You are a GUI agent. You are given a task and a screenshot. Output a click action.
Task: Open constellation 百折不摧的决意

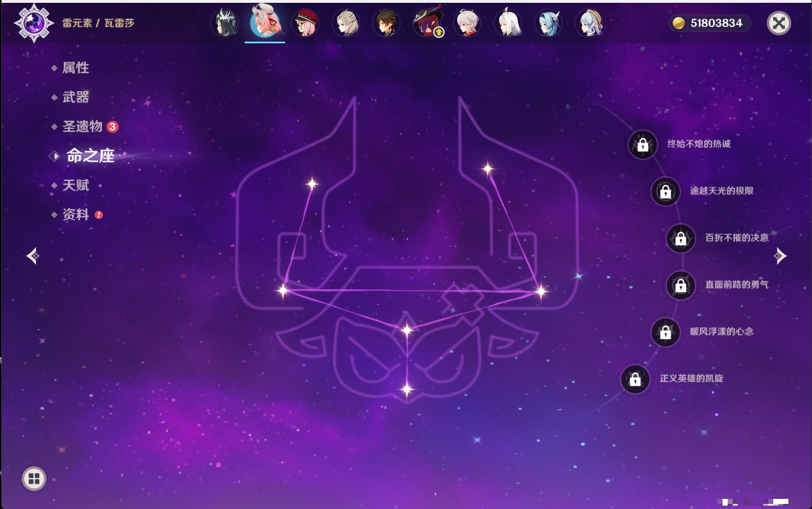pos(737,238)
